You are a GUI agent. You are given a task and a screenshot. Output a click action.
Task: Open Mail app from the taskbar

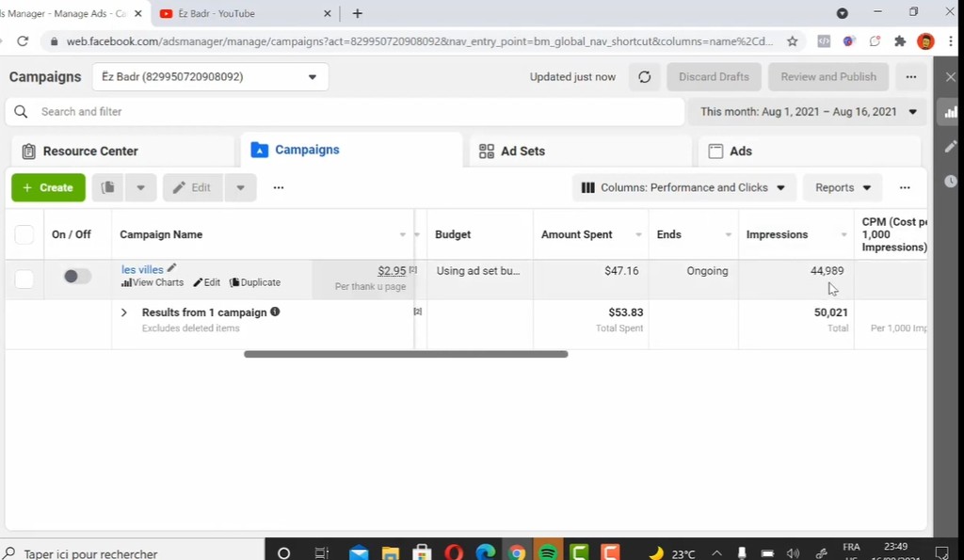pyautogui.click(x=359, y=552)
